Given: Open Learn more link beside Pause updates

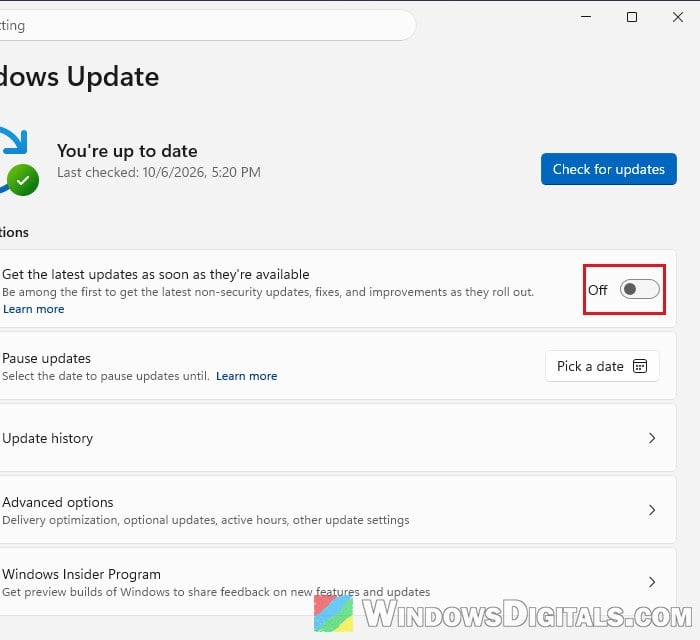Looking at the screenshot, I should click(246, 376).
